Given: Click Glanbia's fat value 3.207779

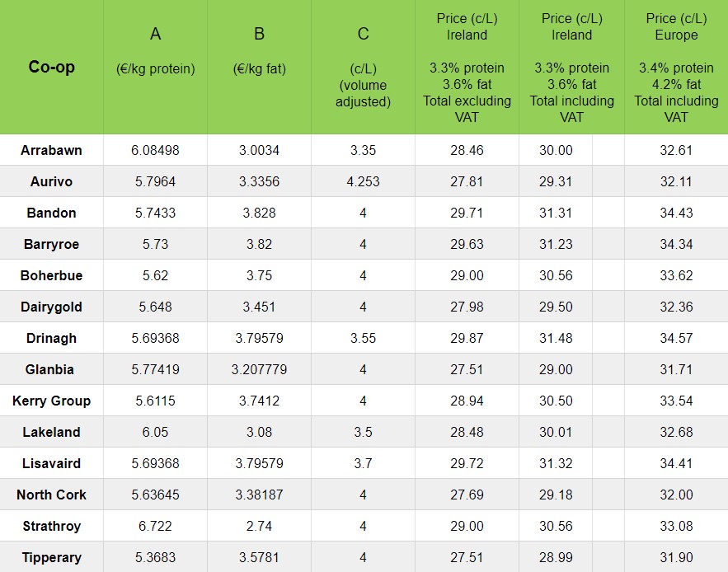Looking at the screenshot, I should click(x=259, y=369).
